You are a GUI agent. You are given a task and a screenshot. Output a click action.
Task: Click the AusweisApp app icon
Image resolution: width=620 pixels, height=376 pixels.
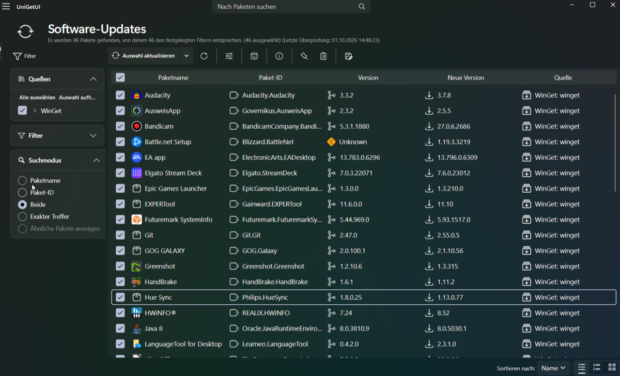(136, 111)
